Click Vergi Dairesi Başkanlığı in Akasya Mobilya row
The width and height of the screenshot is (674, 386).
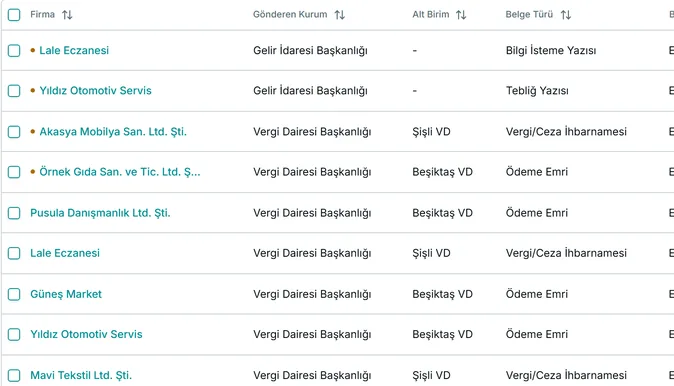click(312, 132)
